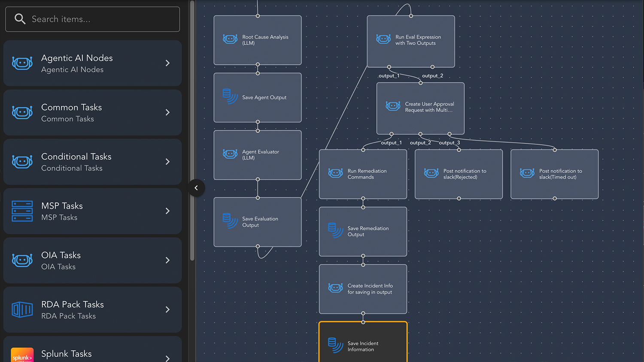Click the database icon on Save Agent Output
Image resolution: width=644 pixels, height=362 pixels.
[x=230, y=97]
